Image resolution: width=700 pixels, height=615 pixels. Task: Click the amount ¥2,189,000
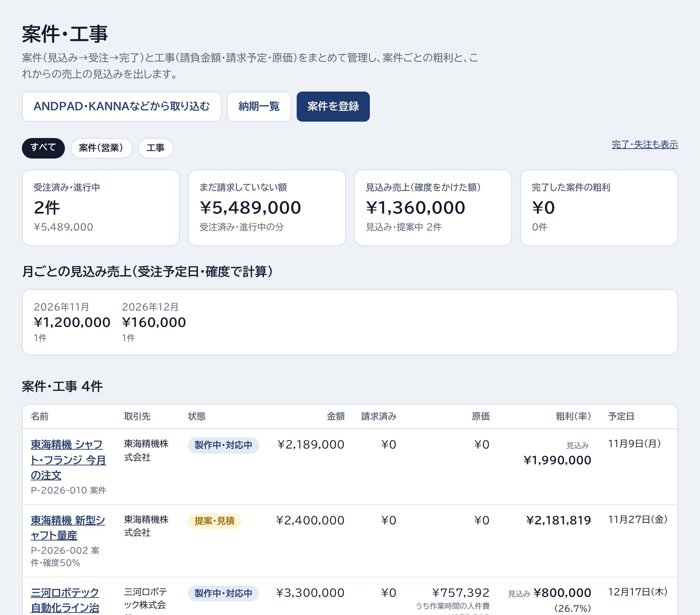(x=311, y=445)
